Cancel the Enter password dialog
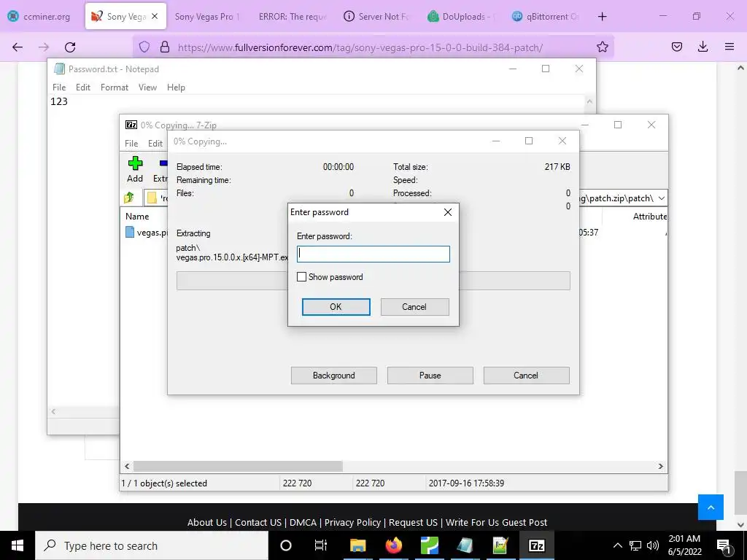Image resolution: width=747 pixels, height=560 pixels. tap(414, 307)
